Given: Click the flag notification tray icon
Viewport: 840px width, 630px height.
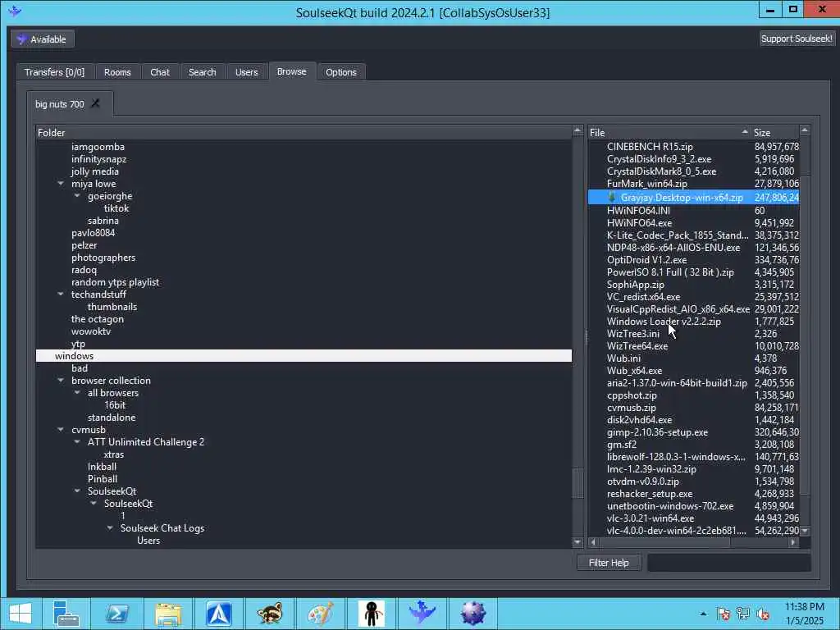Looking at the screenshot, I should point(724,614).
